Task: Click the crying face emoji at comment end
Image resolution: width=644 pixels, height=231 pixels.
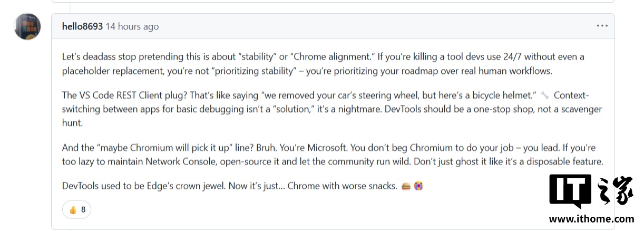Action: pos(418,186)
